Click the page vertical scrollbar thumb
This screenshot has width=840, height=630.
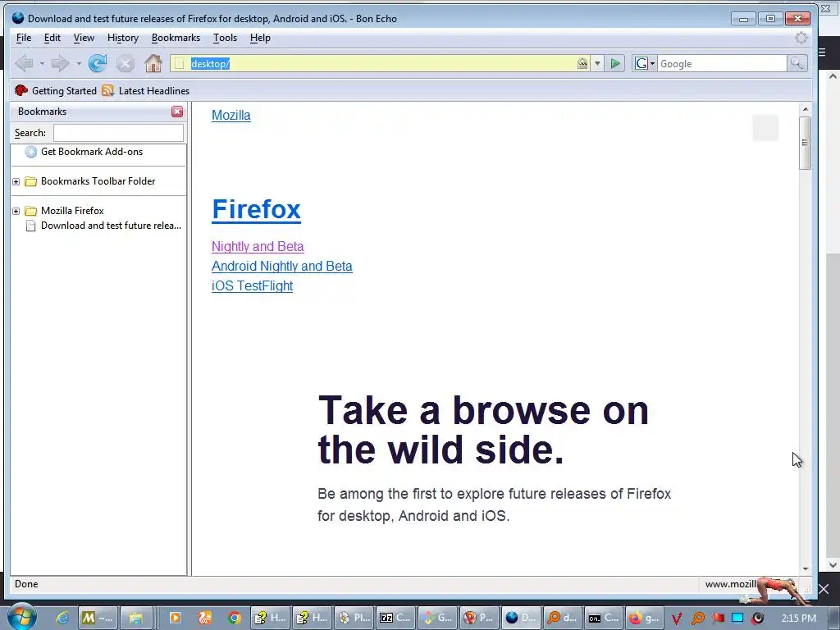tap(806, 143)
